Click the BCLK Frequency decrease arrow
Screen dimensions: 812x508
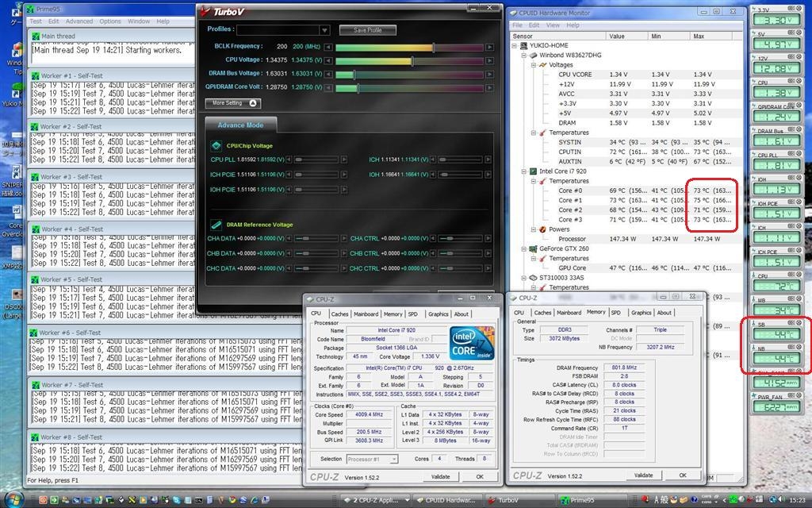point(327,47)
